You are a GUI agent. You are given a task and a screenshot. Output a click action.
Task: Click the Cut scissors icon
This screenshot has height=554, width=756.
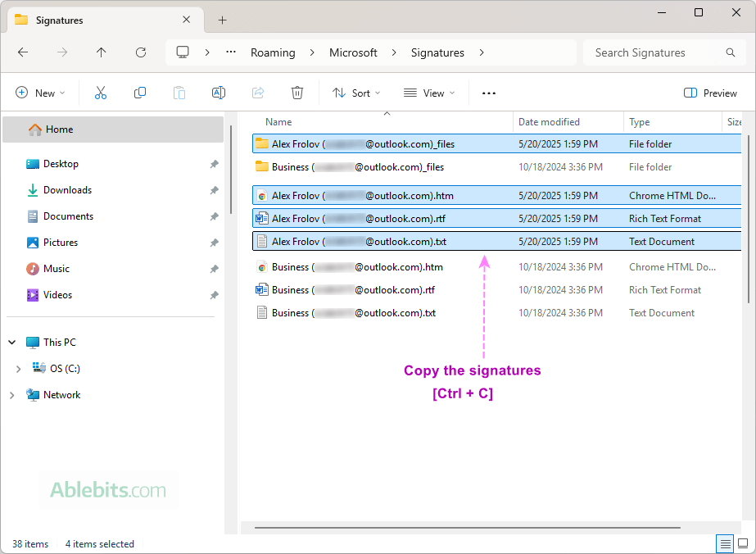point(101,93)
